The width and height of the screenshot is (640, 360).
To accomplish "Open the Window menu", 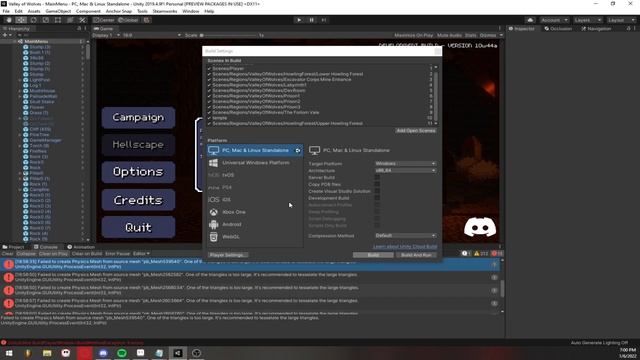I will pos(191,11).
